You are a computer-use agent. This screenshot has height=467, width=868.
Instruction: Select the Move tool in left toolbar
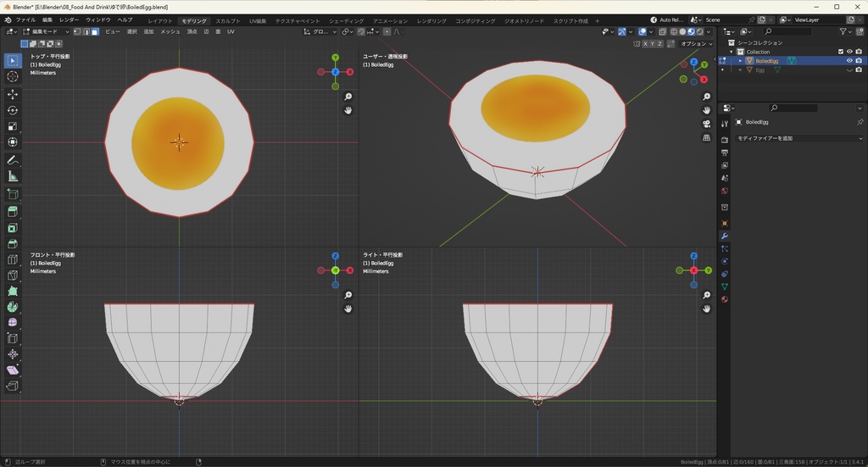pos(13,93)
